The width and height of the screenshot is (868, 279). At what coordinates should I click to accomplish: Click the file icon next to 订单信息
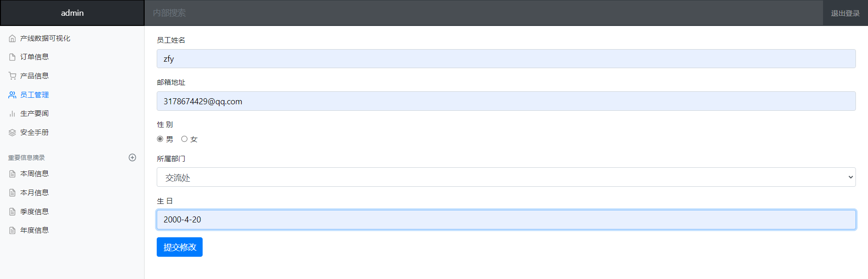pyautogui.click(x=13, y=57)
